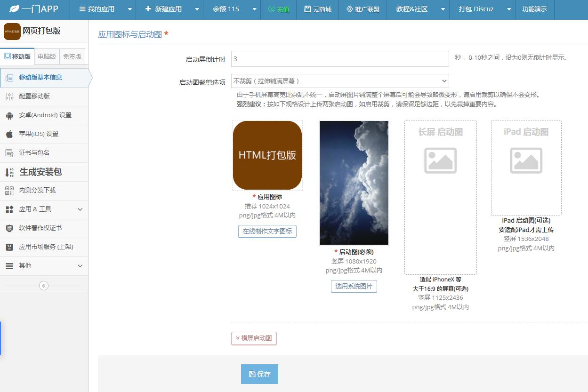Open the 启动图裁剪选项 dropdown
This screenshot has width=588, height=392.
pyautogui.click(x=339, y=81)
